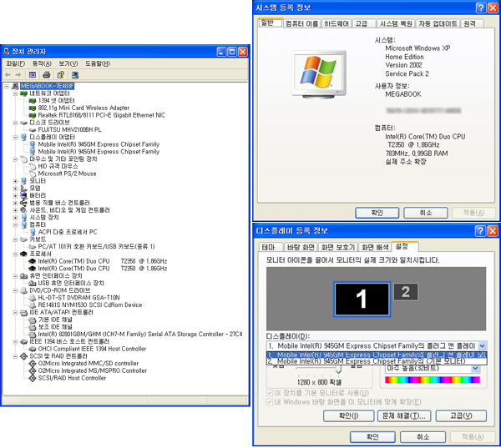Open the File menu in Device Manager

[15, 63]
